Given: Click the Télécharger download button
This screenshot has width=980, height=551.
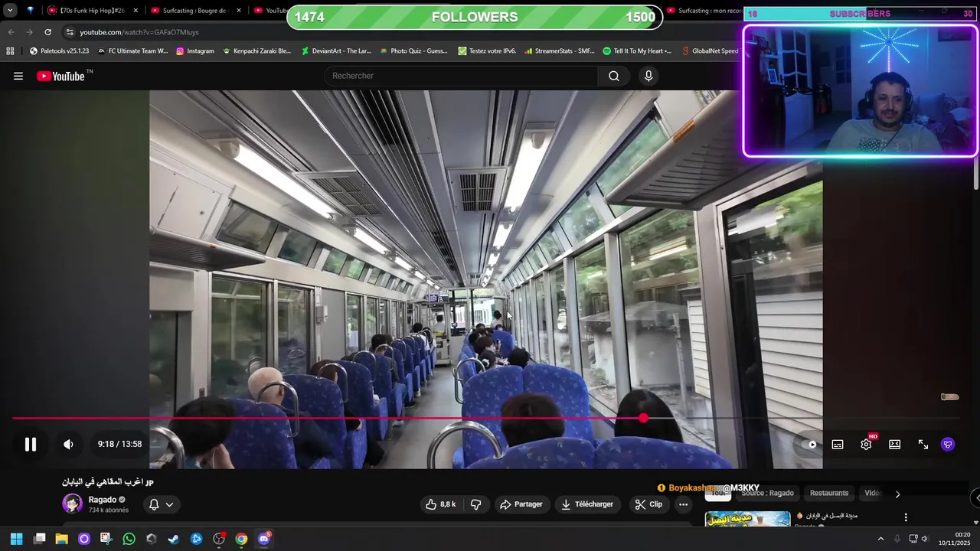Looking at the screenshot, I should (587, 504).
